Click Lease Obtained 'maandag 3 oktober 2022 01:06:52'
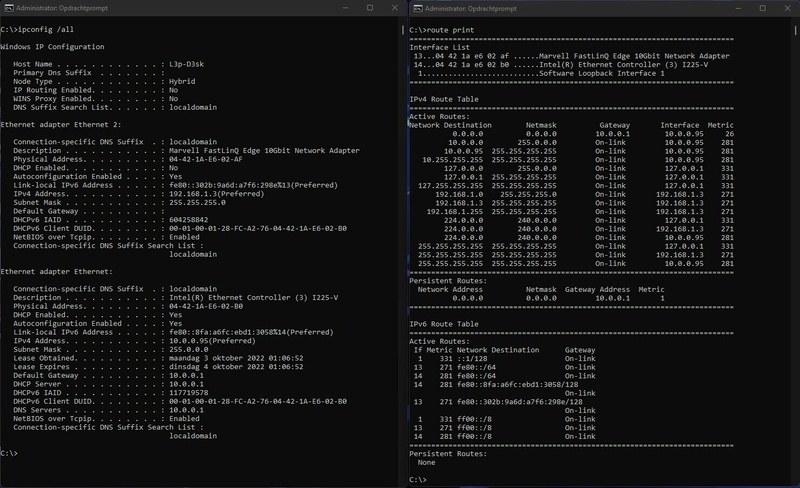This screenshot has height=488, width=800. tap(236, 358)
